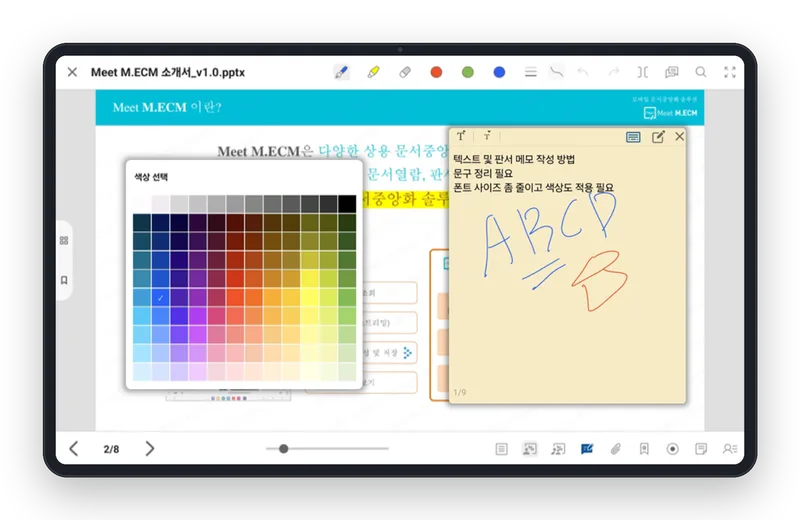Increase memo font size with large T
The width and height of the screenshot is (800, 520).
[461, 136]
